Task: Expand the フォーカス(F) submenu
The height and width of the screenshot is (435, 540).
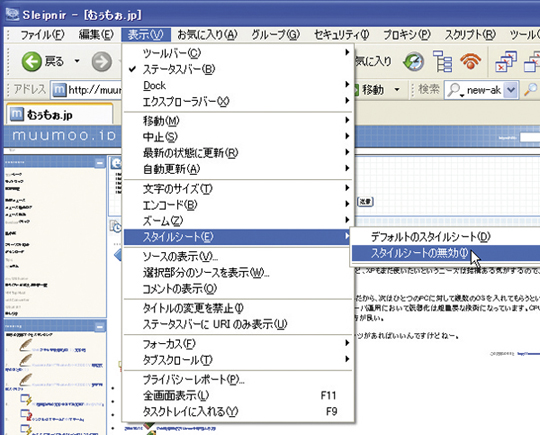Action: (238, 344)
